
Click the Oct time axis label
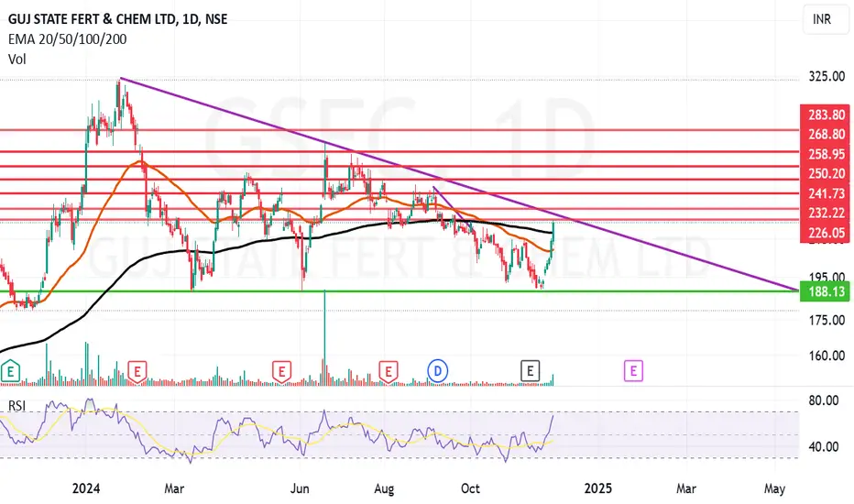tap(470, 488)
